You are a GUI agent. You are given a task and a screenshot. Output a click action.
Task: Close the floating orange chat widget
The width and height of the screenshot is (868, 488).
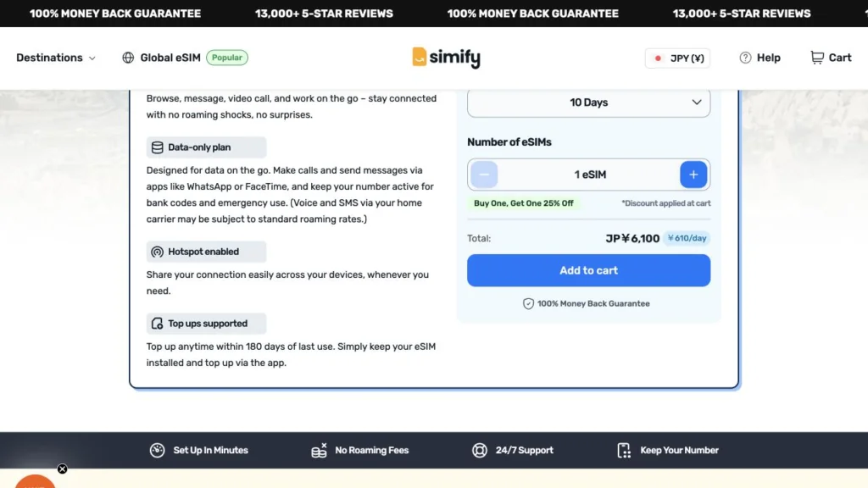click(63, 469)
